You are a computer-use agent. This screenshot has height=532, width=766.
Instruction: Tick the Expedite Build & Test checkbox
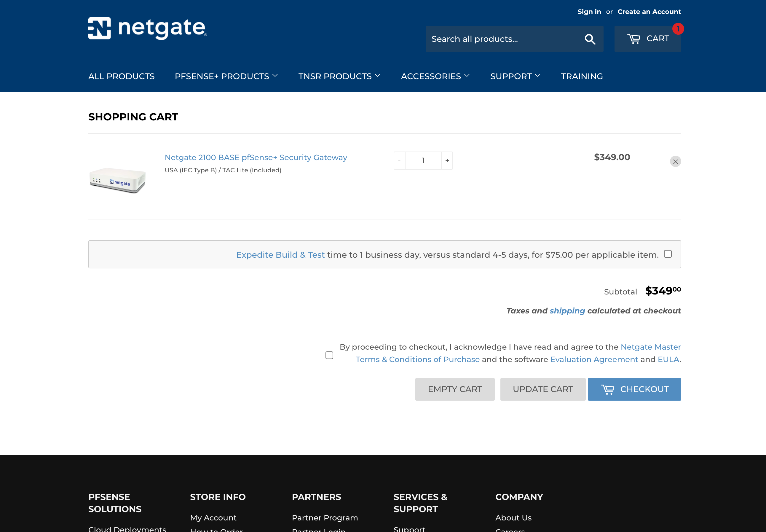667,254
